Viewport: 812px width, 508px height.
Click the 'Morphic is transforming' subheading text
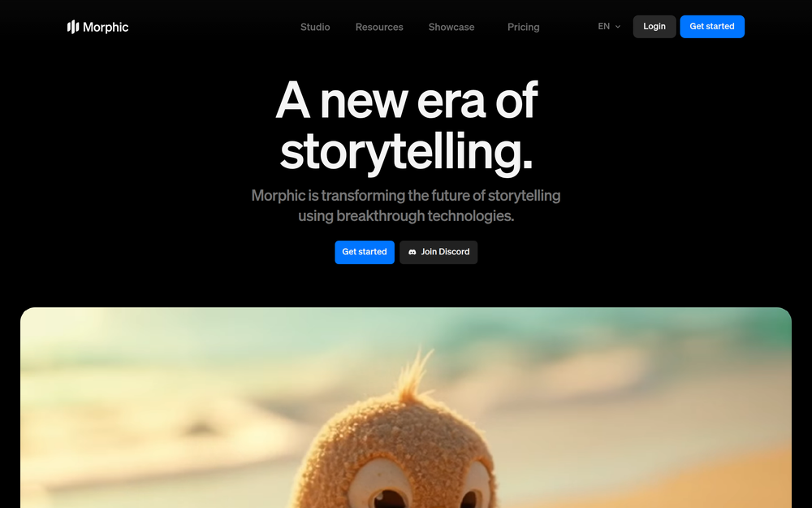[406, 206]
